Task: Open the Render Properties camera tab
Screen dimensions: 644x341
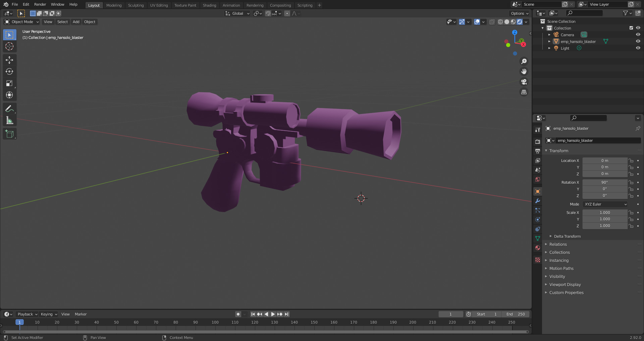Action: 537,141
